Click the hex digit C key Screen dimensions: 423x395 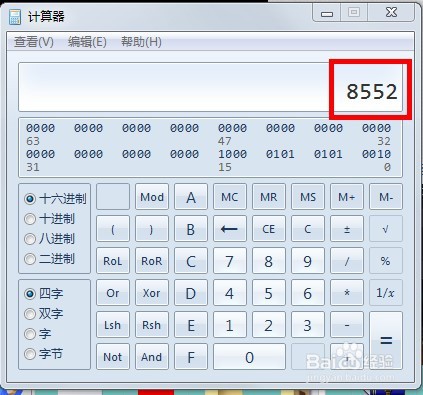[191, 261]
